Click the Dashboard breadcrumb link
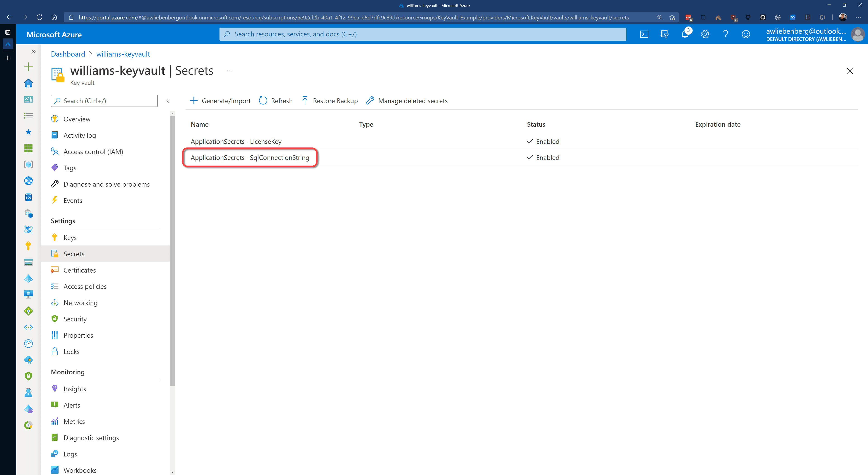The width and height of the screenshot is (868, 475). pyautogui.click(x=68, y=54)
